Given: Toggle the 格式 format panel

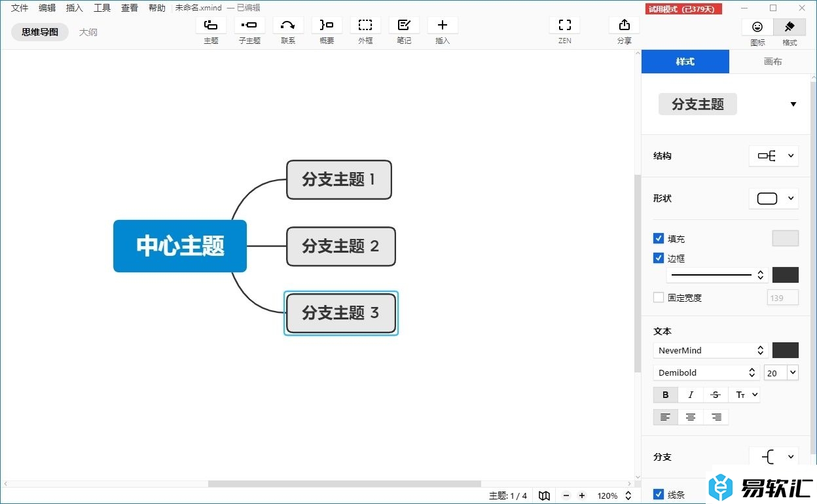Looking at the screenshot, I should click(790, 27).
